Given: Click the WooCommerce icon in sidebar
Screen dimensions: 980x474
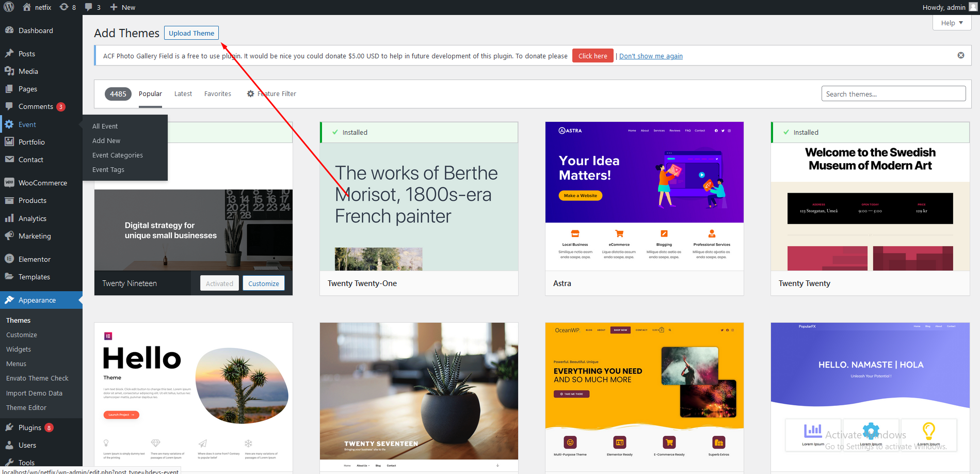Looking at the screenshot, I should 9,183.
